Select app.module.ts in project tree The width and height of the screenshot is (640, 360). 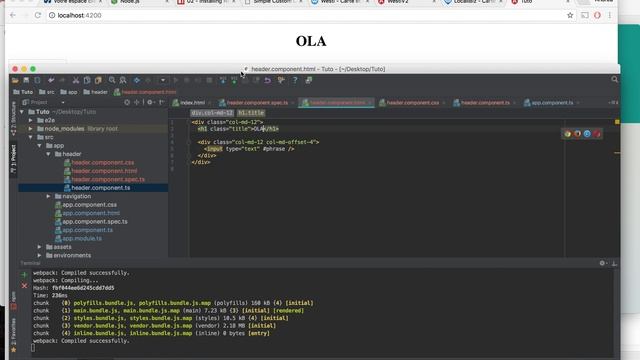click(x=78, y=238)
